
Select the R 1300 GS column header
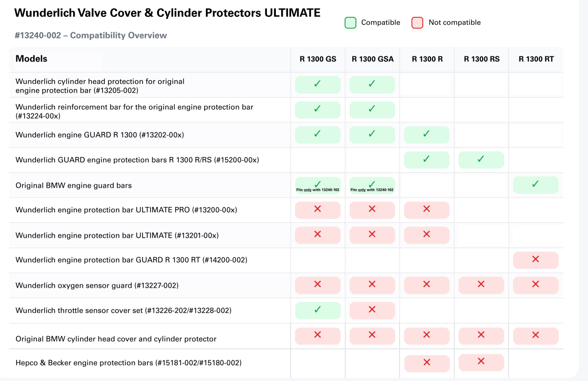317,59
